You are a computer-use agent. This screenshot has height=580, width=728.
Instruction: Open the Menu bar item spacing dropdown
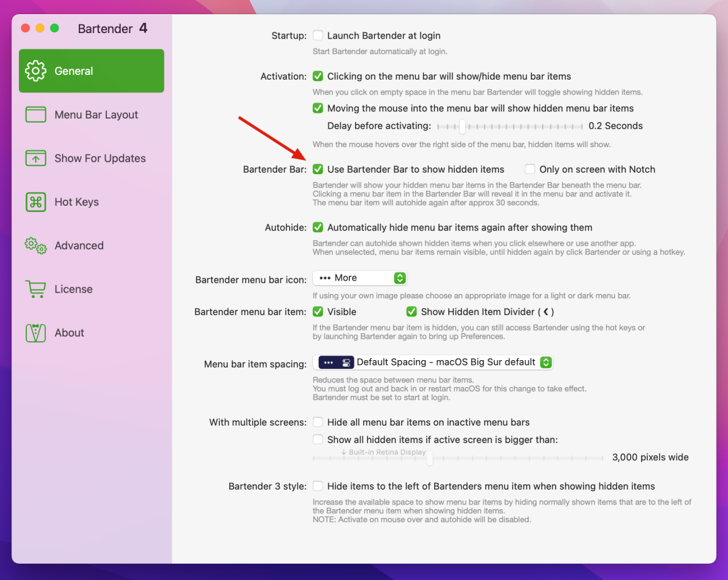[433, 362]
